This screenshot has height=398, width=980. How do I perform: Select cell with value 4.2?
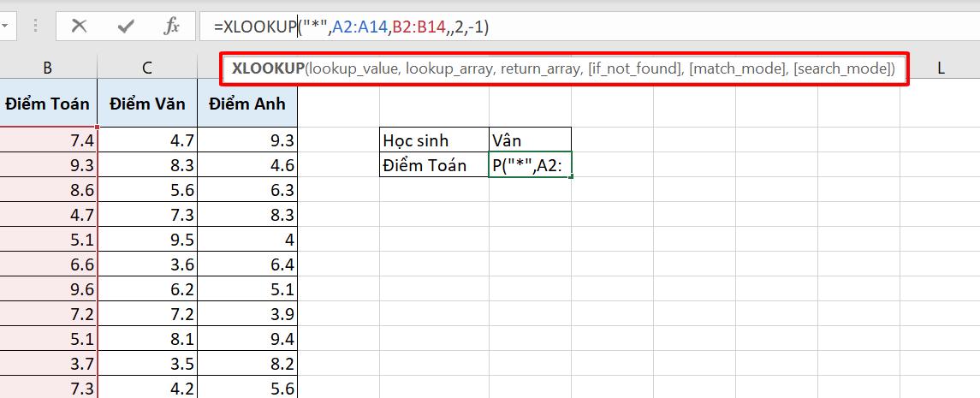point(147,388)
